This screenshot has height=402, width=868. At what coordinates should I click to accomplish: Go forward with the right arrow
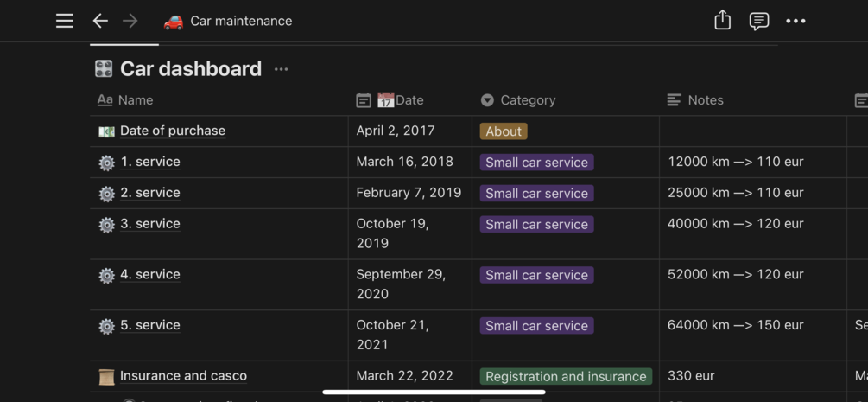[130, 21]
